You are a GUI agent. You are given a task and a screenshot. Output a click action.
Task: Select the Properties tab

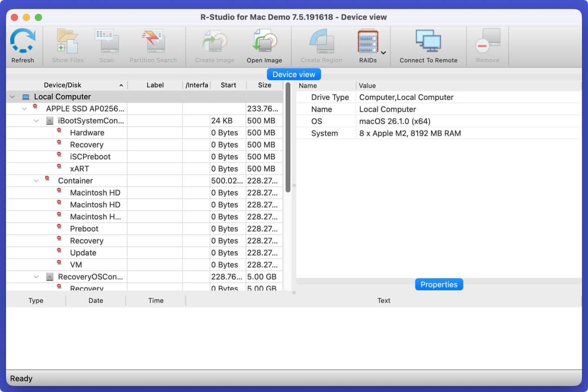coord(439,285)
